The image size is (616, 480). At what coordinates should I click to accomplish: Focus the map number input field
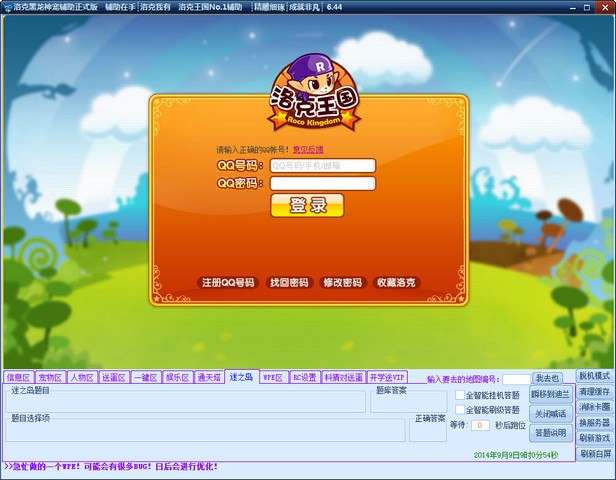coord(516,379)
